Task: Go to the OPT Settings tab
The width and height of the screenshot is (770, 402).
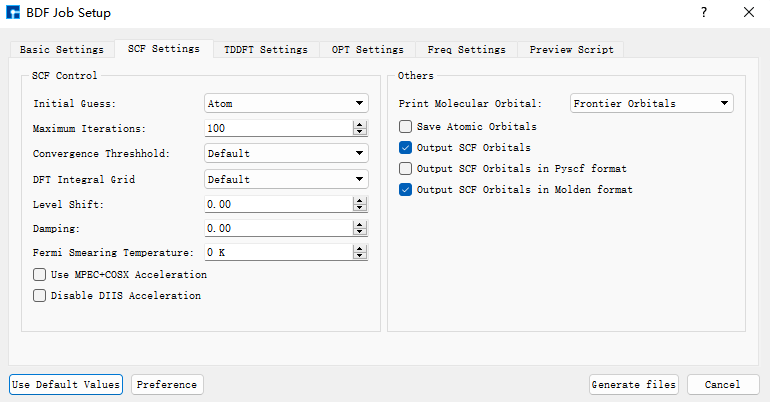Action: (368, 50)
